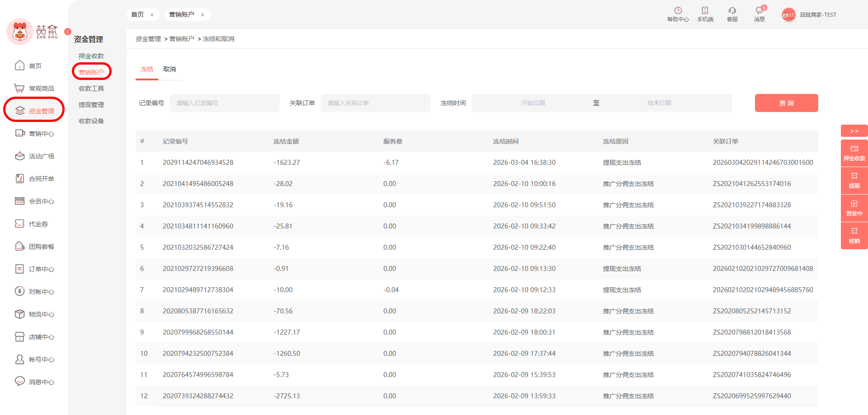Click the 首页 home icon in sidebar
The height and width of the screenshot is (415, 868).
pyautogui.click(x=20, y=65)
